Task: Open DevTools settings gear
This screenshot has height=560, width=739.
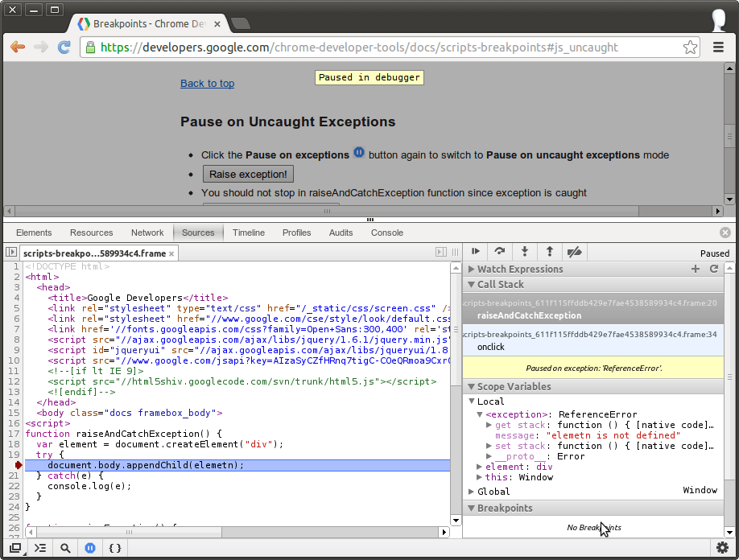Action: (722, 548)
